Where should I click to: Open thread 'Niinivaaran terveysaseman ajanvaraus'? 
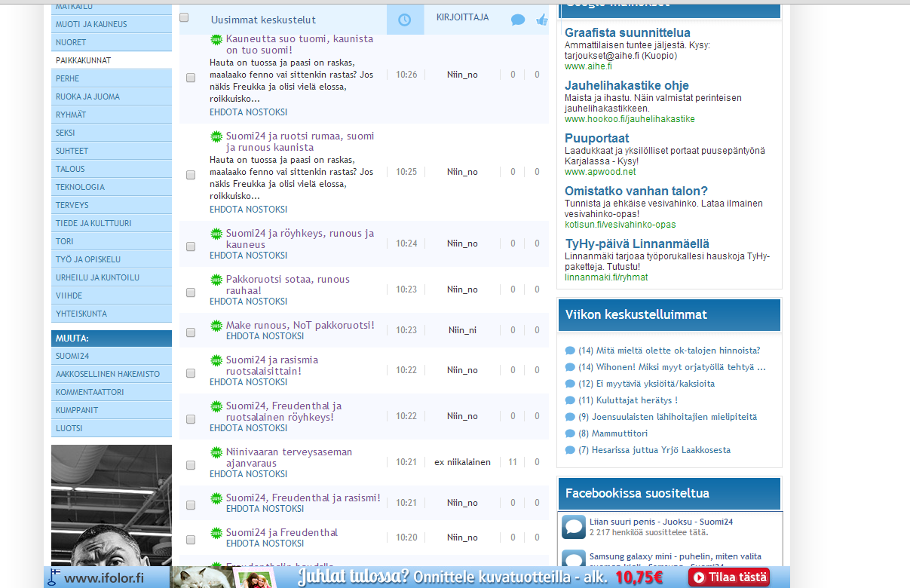point(289,458)
